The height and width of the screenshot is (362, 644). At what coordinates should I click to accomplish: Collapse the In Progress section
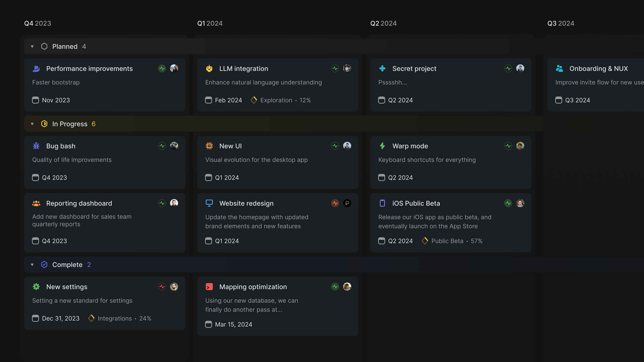[32, 124]
